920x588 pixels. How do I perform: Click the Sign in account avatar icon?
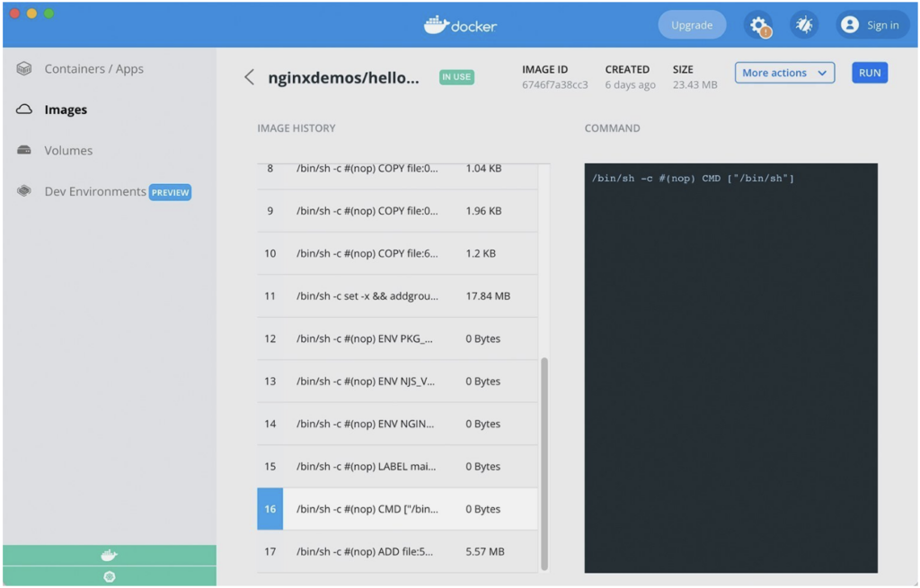(x=849, y=24)
